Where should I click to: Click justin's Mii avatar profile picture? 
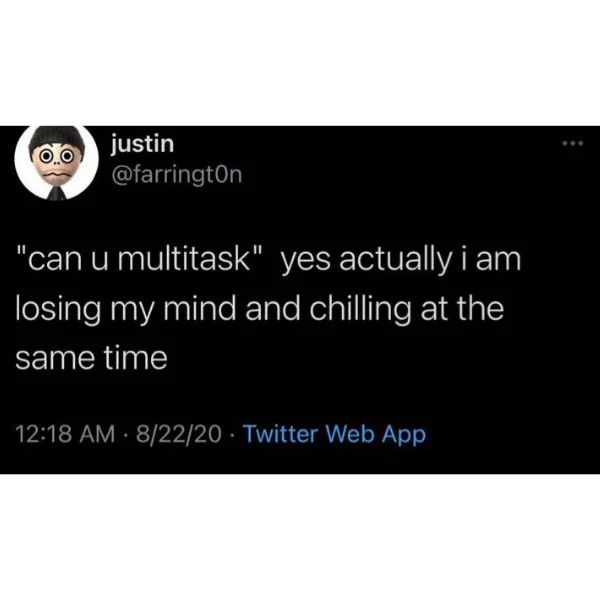56,163
